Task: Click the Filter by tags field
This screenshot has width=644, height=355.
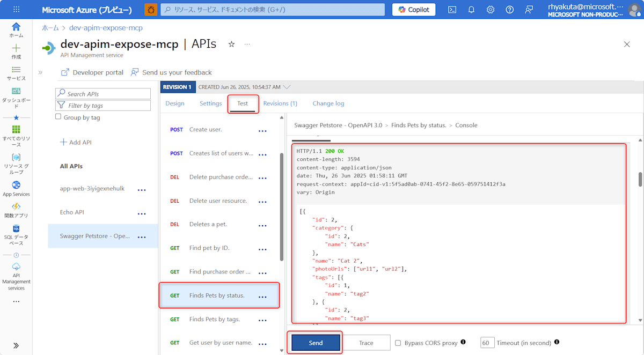Action: (x=103, y=106)
